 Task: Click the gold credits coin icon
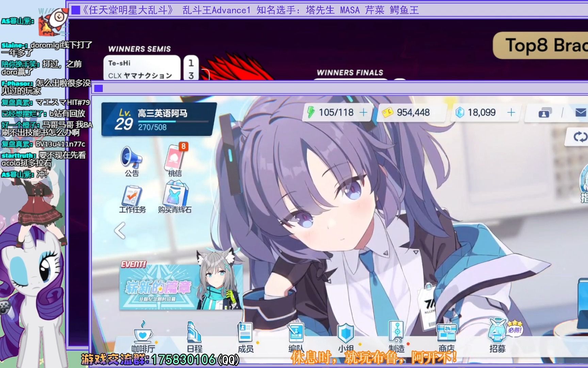(x=387, y=112)
